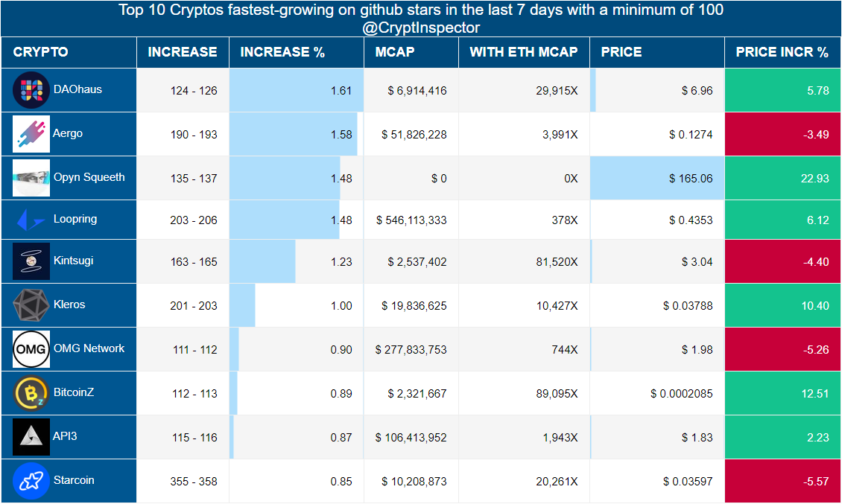Viewport: 842px width, 504px height.
Task: Click DAOhaus 1.61 increase percent bar
Action: [297, 90]
